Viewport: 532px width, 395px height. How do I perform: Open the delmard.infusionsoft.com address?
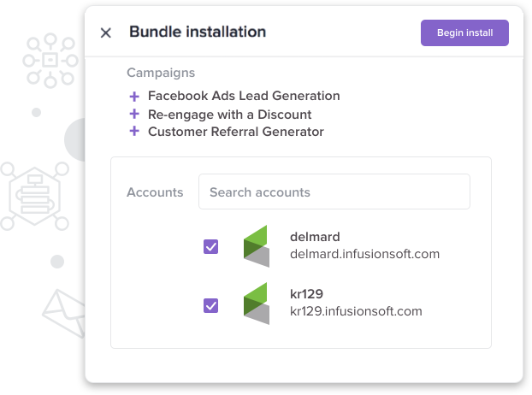coord(364,254)
